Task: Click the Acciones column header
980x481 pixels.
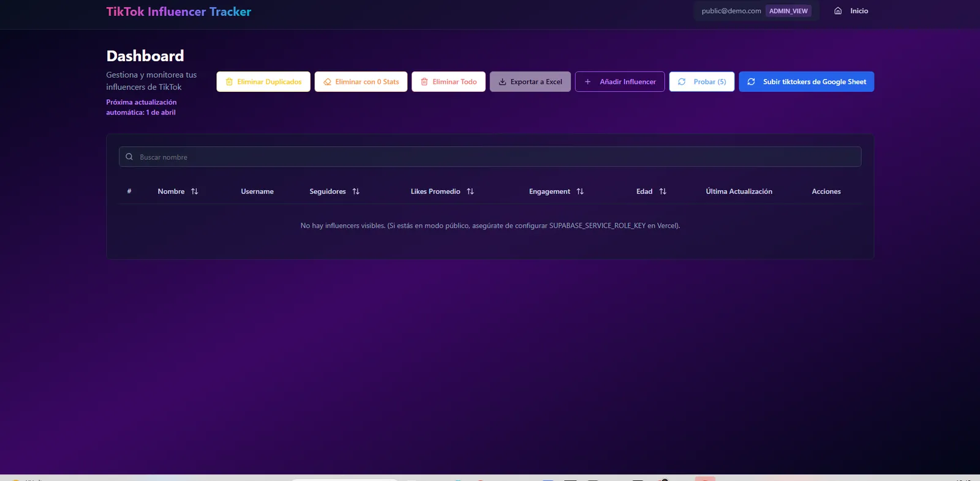Action: (826, 192)
